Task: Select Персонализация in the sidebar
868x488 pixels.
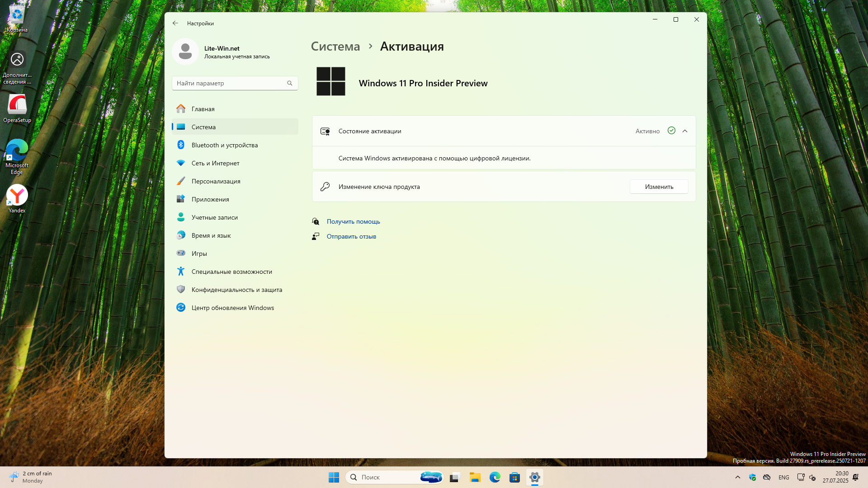Action: [216, 181]
